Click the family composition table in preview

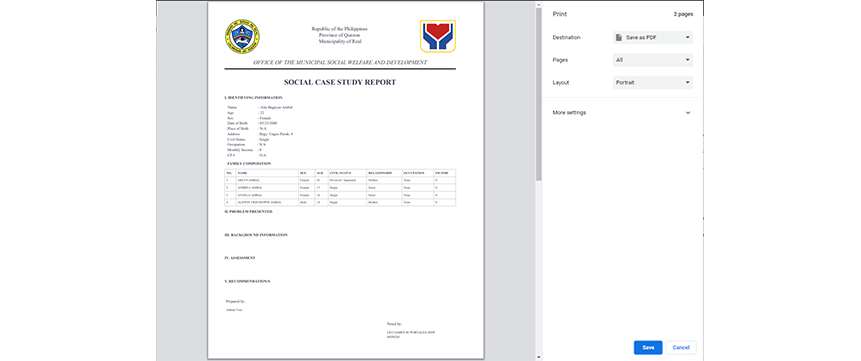tap(340, 188)
